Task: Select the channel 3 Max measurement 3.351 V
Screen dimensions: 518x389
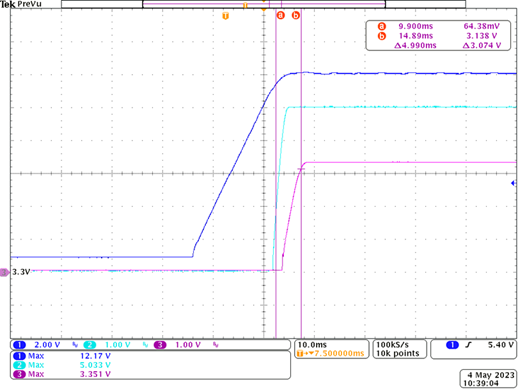Action: pos(95,374)
